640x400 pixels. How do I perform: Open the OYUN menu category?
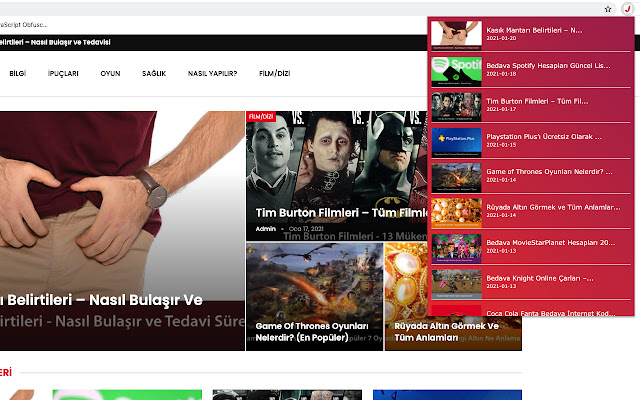point(110,73)
